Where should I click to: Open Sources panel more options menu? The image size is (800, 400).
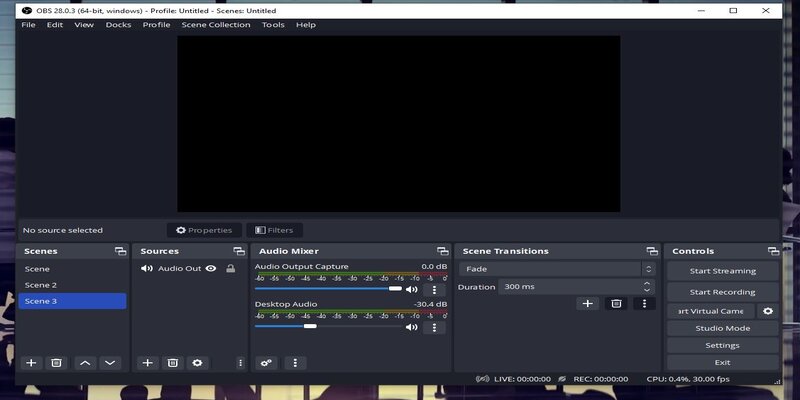coord(240,363)
